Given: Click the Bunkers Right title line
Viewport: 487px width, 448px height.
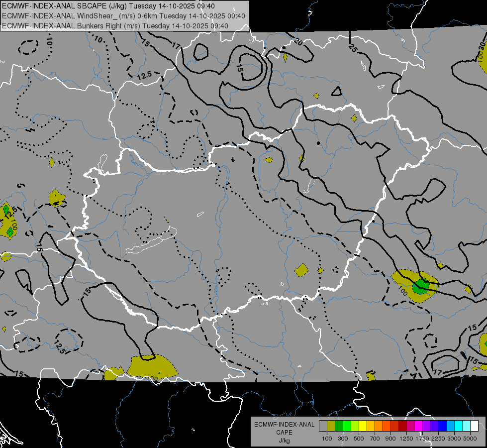Looking at the screenshot, I should coord(115,26).
